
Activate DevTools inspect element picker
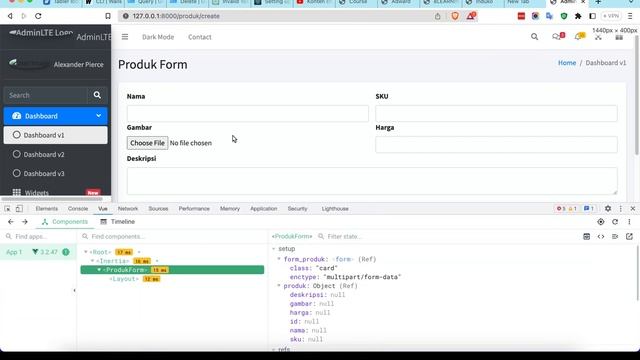tap(7, 209)
